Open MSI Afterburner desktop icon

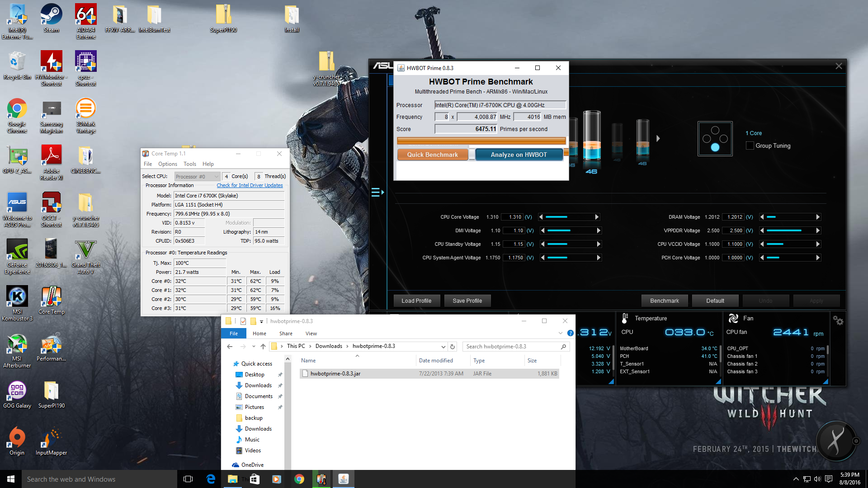pos(17,350)
